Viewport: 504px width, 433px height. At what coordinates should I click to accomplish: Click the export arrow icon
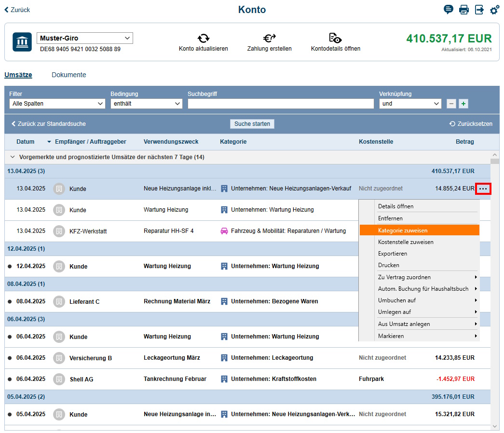point(479,10)
